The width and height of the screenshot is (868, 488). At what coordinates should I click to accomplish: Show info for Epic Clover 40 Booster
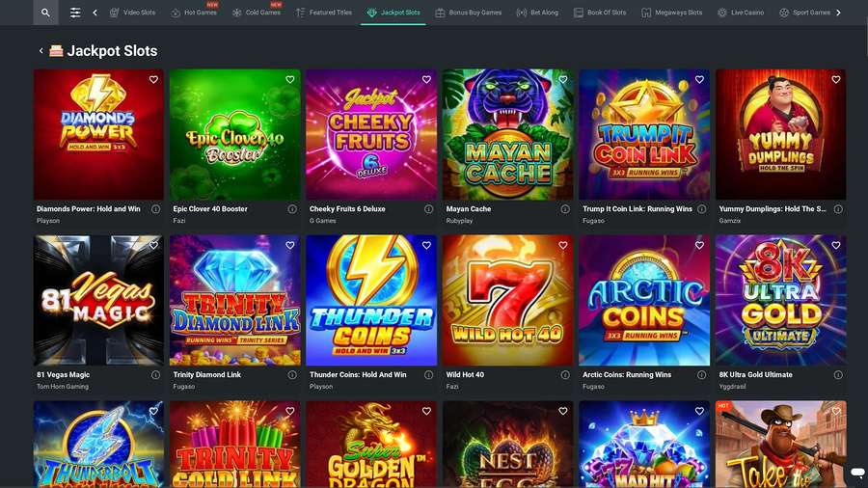click(x=292, y=209)
